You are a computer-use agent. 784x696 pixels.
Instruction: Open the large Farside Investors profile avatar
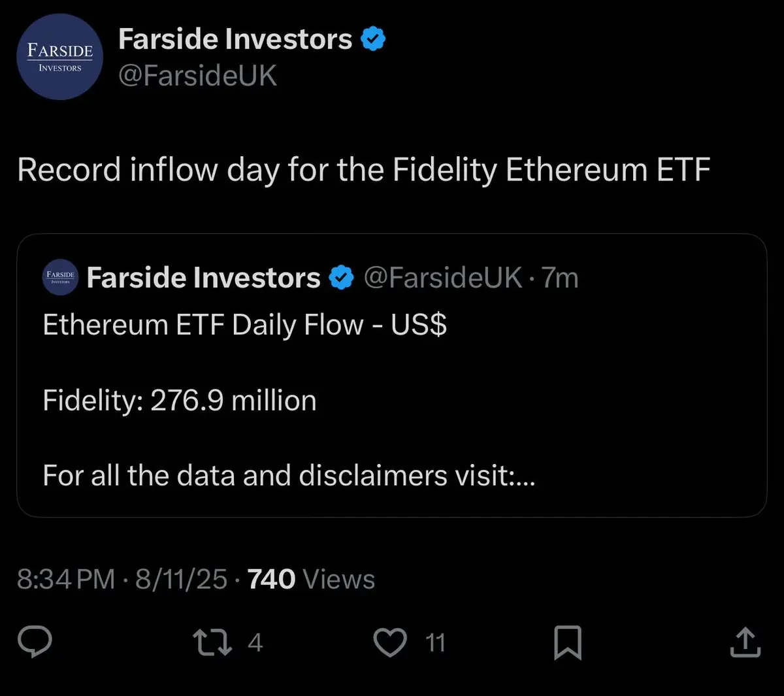pyautogui.click(x=59, y=57)
